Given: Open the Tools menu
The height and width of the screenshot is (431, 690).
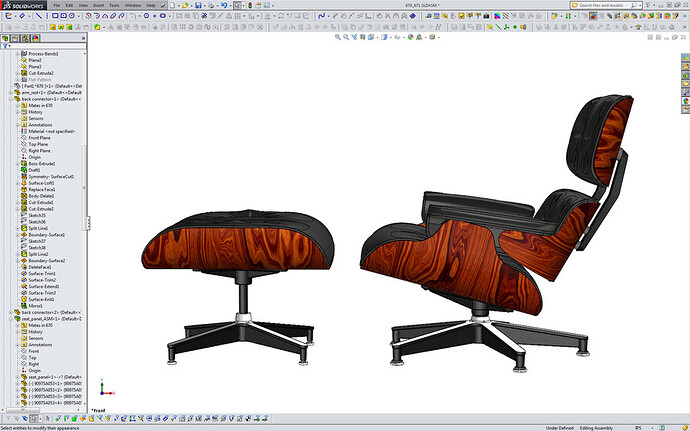Looking at the screenshot, I should click(114, 5).
